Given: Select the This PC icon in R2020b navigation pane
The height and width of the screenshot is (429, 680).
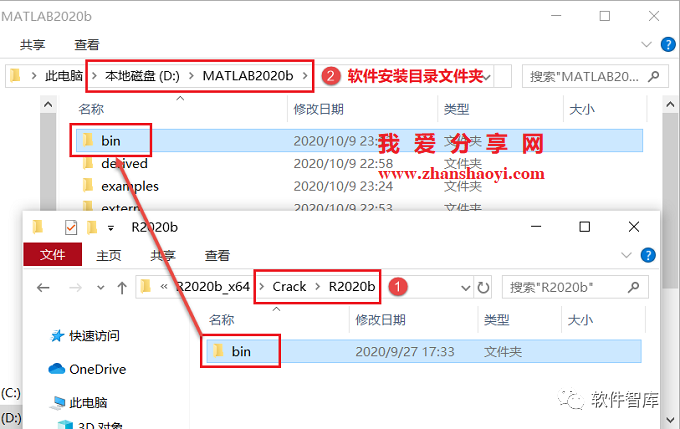Looking at the screenshot, I should tap(57, 403).
